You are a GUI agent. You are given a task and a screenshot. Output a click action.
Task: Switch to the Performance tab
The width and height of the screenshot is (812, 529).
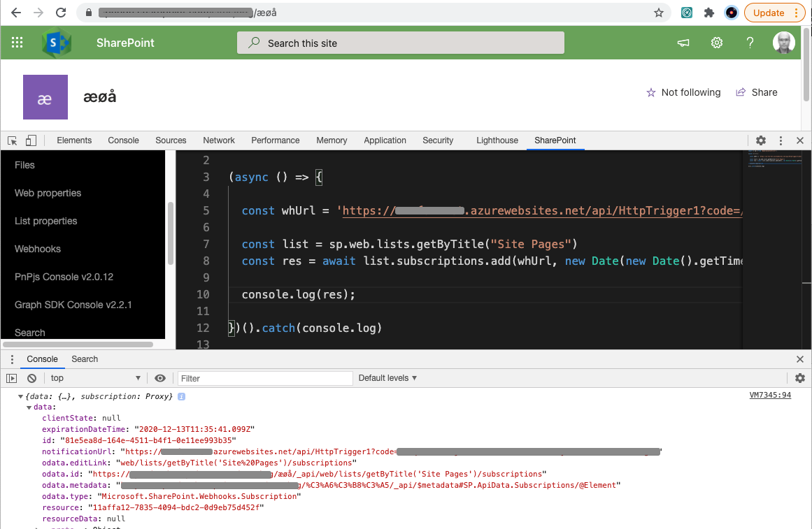pyautogui.click(x=276, y=140)
